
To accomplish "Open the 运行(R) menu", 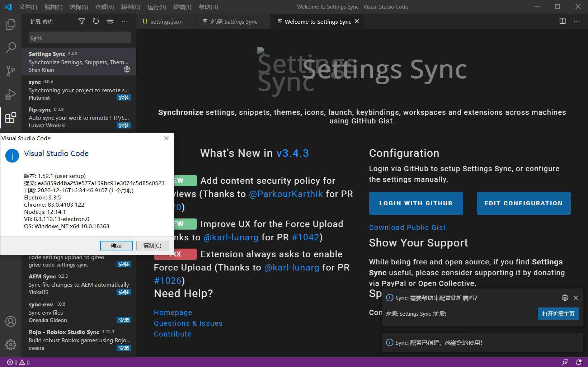I will [156, 7].
